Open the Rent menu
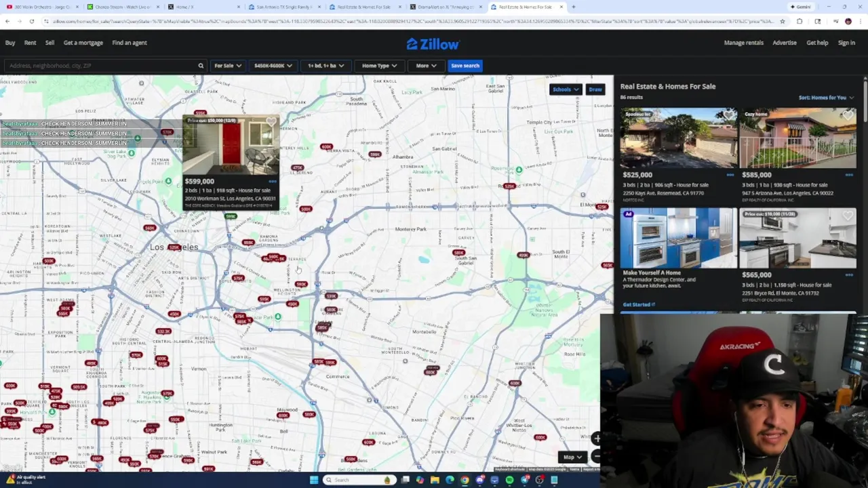Viewport: 868px width, 488px height. point(30,43)
